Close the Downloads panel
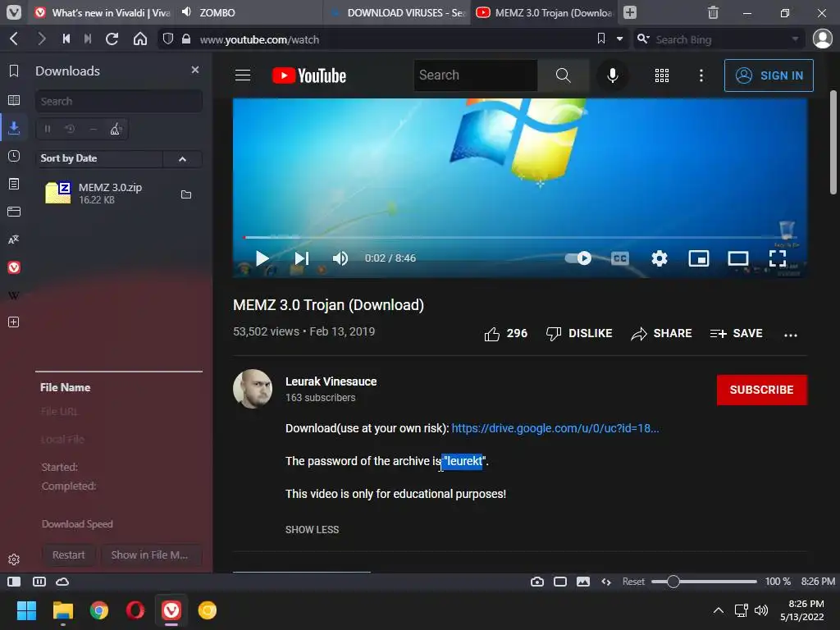840x630 pixels. point(195,70)
